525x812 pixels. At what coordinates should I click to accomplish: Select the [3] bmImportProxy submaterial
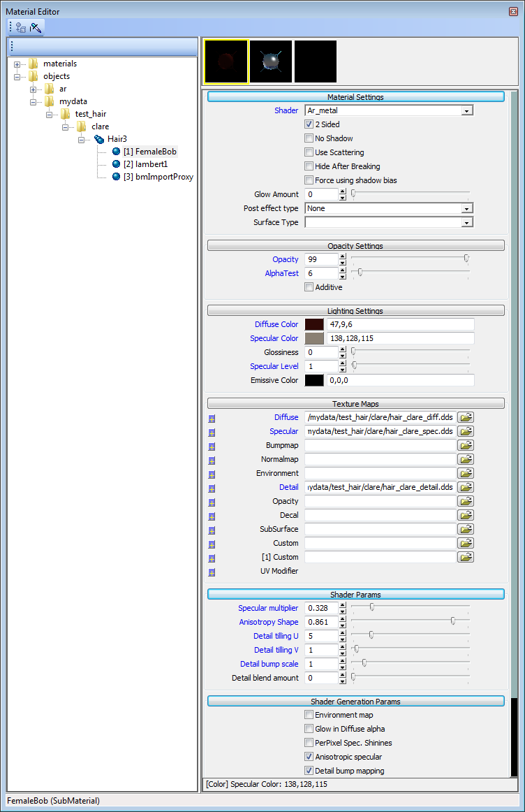pos(158,177)
